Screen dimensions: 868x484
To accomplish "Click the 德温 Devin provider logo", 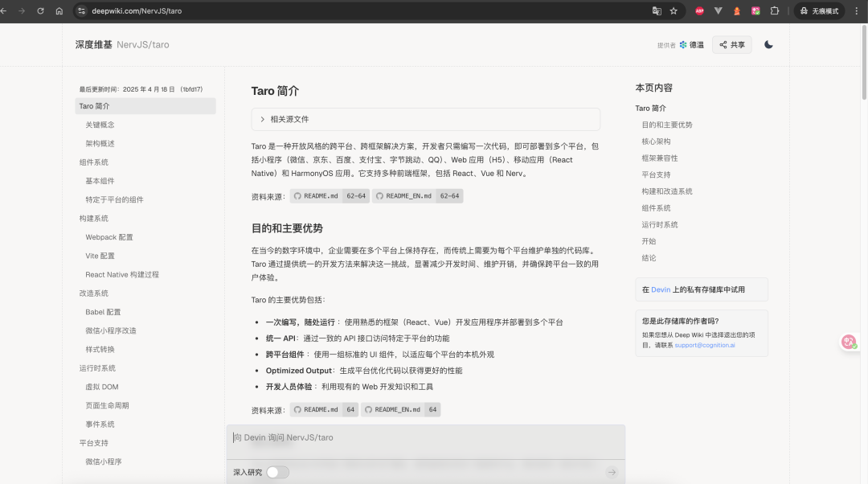I will click(691, 45).
